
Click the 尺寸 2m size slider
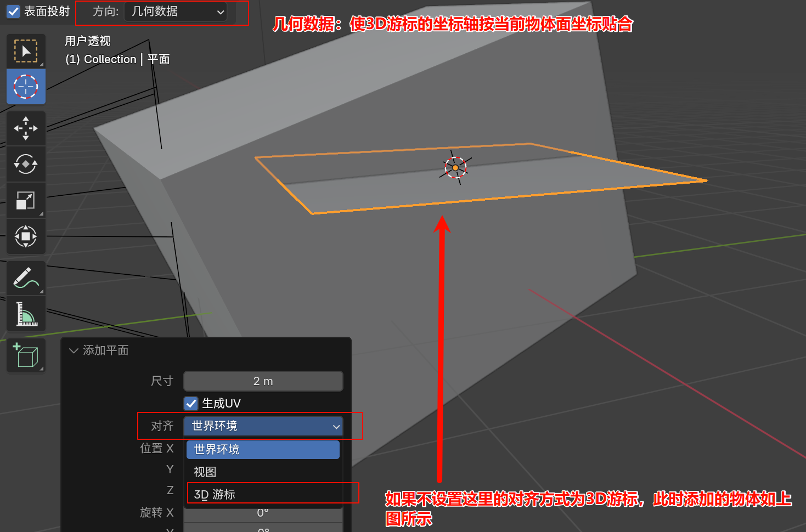pos(263,381)
